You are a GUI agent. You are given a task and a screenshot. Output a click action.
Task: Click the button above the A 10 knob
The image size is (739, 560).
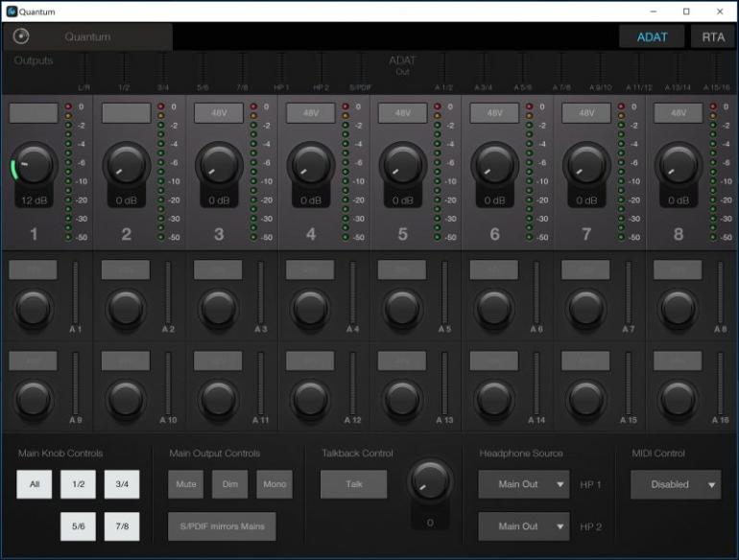click(126, 361)
